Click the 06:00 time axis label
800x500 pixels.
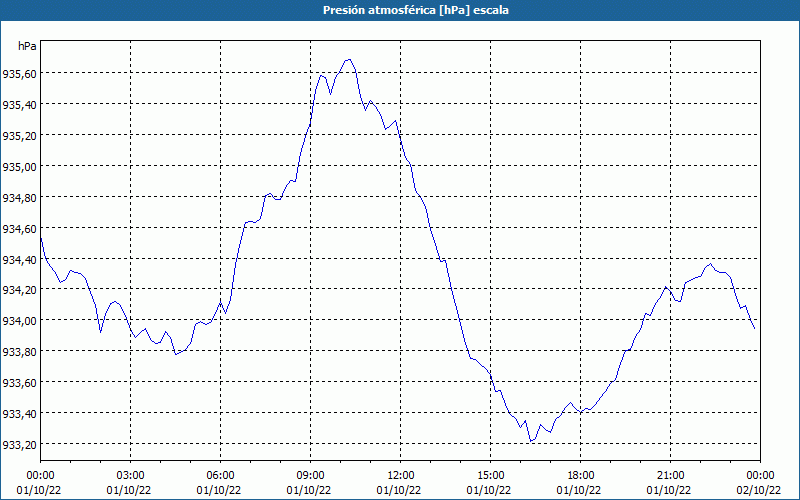click(220, 476)
